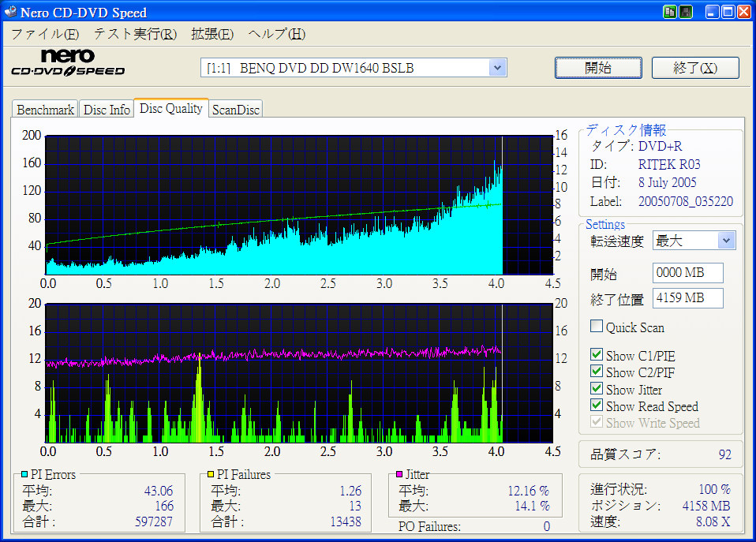The width and height of the screenshot is (756, 542).
Task: Click PI Errors maximum 166
Action: tap(164, 506)
